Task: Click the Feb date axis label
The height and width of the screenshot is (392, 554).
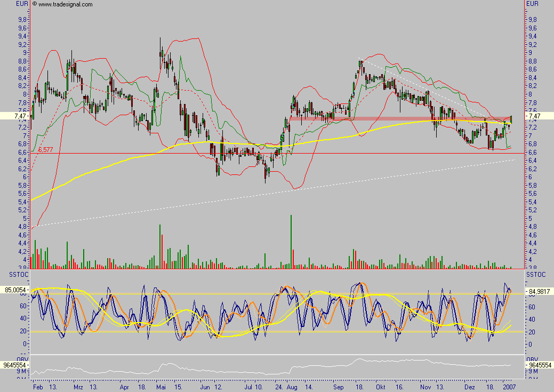Action: [37, 387]
